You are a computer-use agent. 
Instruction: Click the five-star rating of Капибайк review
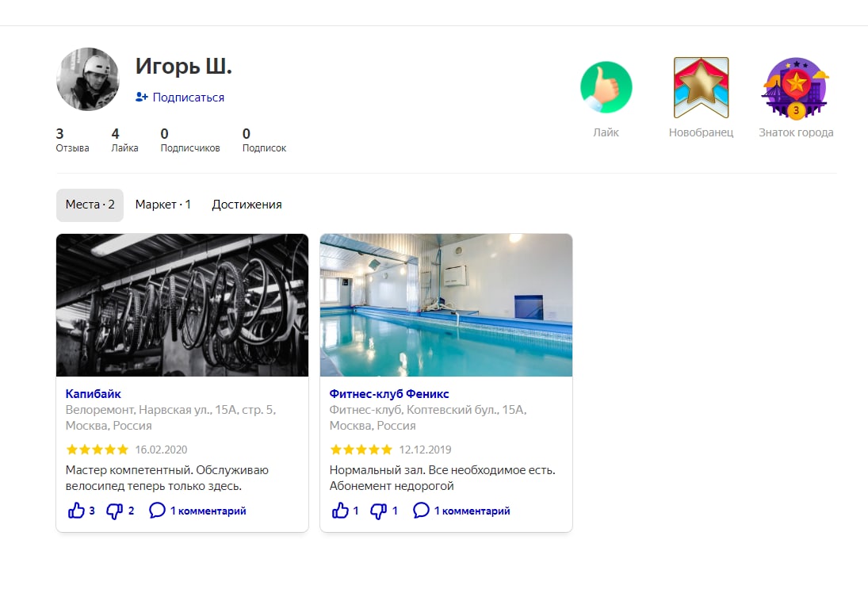(x=97, y=449)
